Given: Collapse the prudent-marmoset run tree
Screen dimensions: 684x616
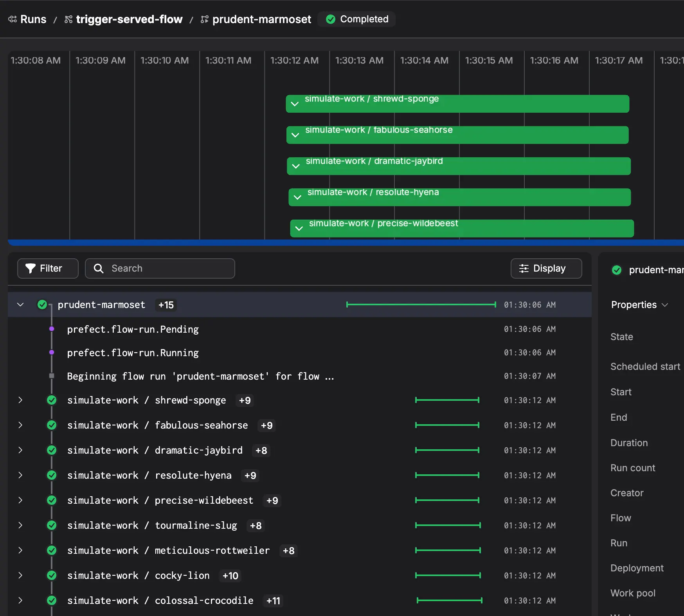Looking at the screenshot, I should pyautogui.click(x=20, y=304).
